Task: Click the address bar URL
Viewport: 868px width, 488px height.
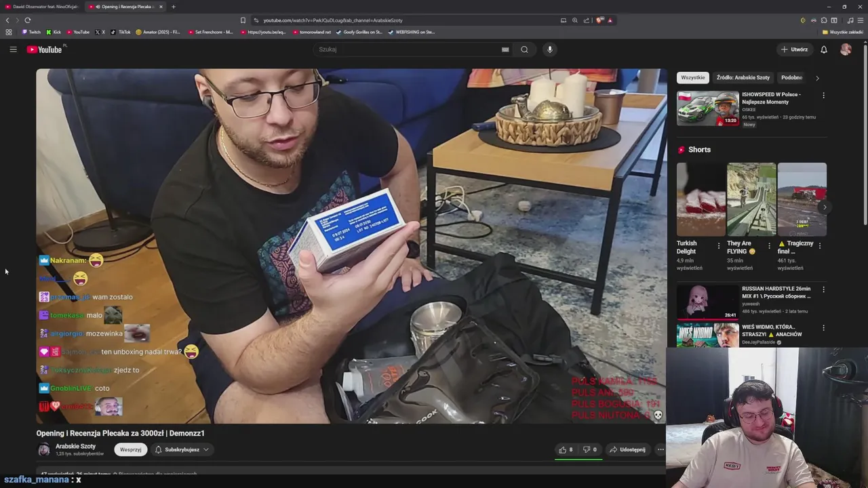Action: (332, 20)
